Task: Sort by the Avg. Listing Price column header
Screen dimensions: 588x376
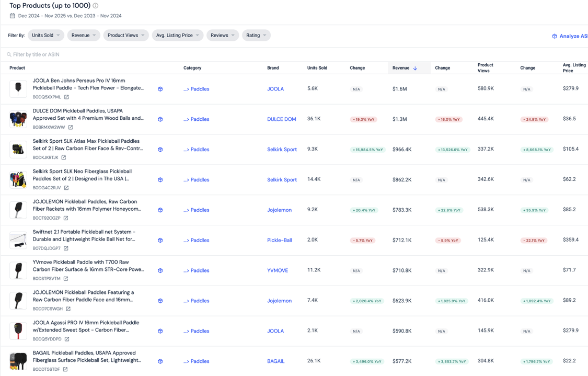Action: (x=574, y=68)
